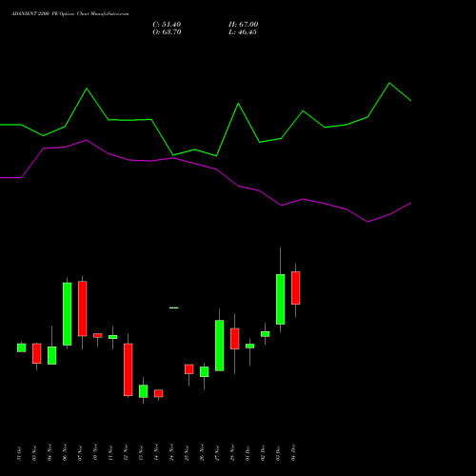Select the 04 Dec date label
Viewport: 476px width, 476px height.
pyautogui.click(x=293, y=453)
